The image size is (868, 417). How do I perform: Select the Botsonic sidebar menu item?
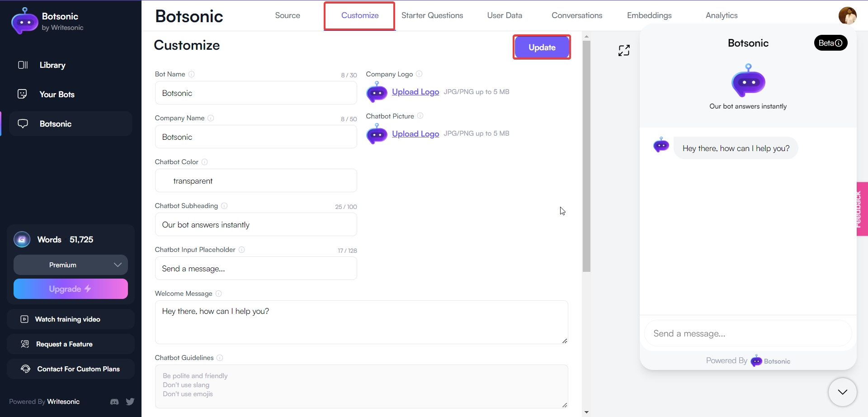(x=71, y=124)
